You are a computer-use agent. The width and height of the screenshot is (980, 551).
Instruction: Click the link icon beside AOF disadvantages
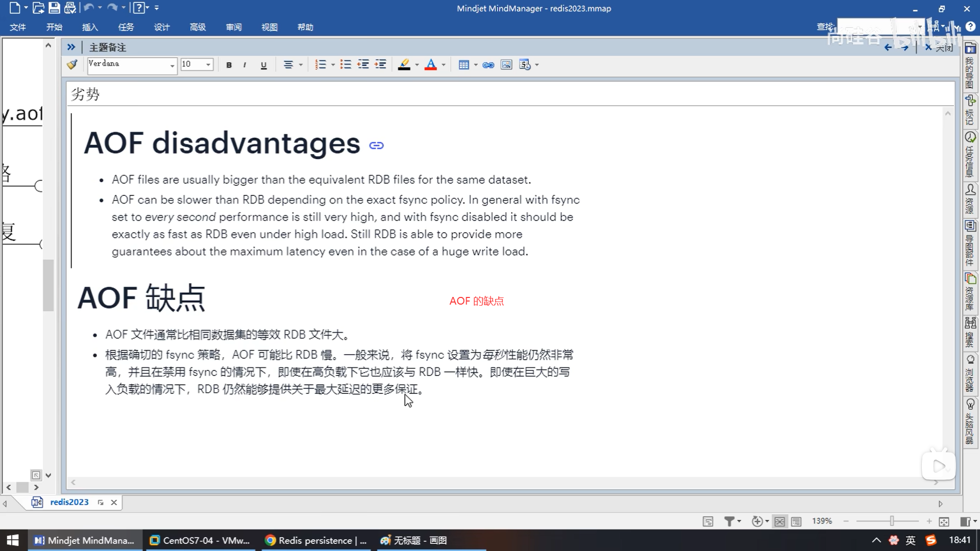pos(376,146)
